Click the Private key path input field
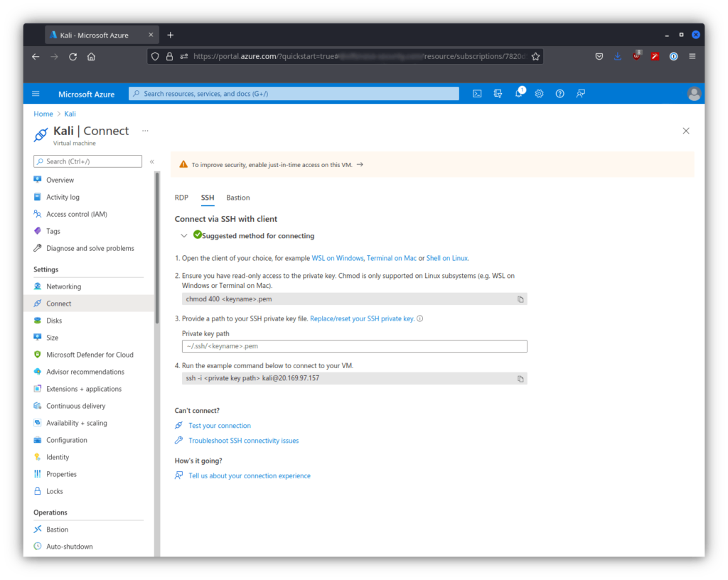 pos(354,346)
